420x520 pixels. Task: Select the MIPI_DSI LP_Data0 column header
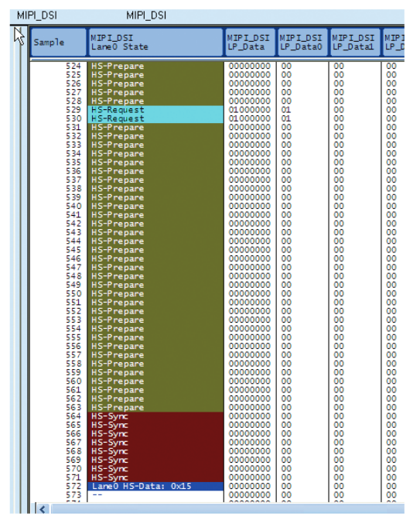[x=302, y=43]
